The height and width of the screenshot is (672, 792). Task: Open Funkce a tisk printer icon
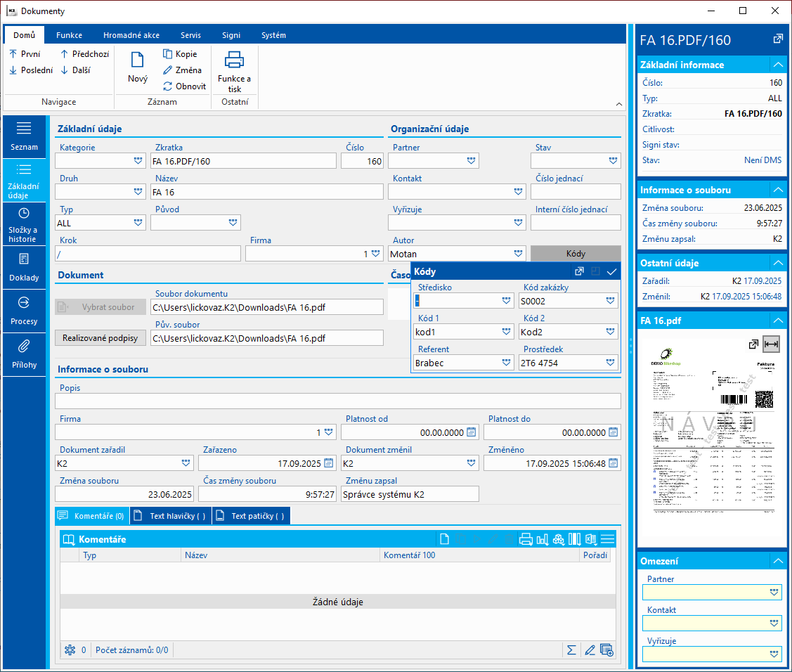(234, 60)
